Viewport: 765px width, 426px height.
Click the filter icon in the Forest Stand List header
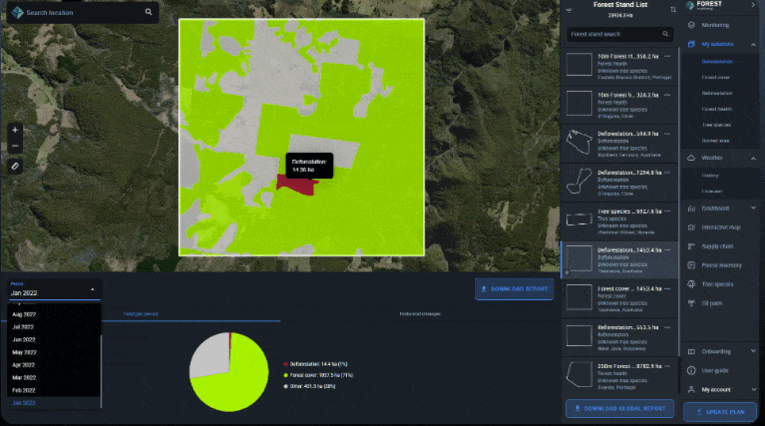(568, 10)
